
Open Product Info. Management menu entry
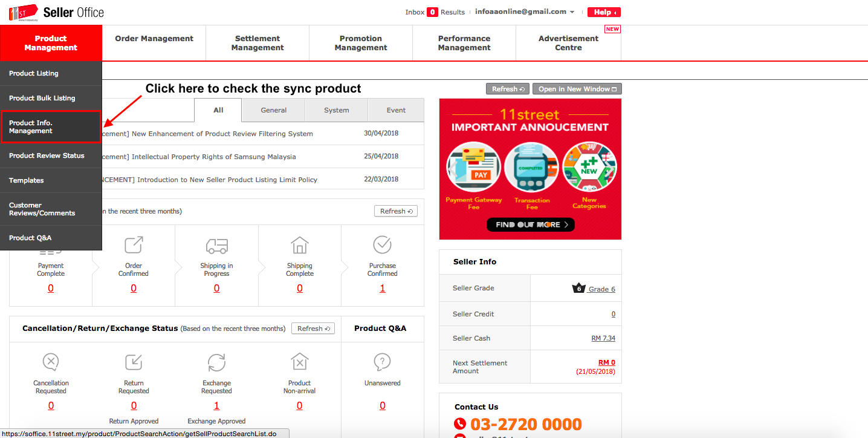click(x=51, y=127)
